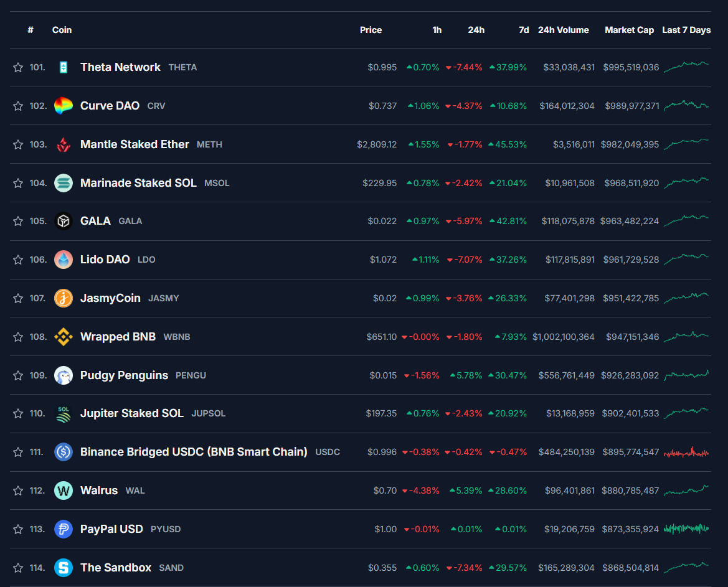Click the Pudgy Penguins penguin logo
The width and height of the screenshot is (728, 587).
tap(64, 375)
